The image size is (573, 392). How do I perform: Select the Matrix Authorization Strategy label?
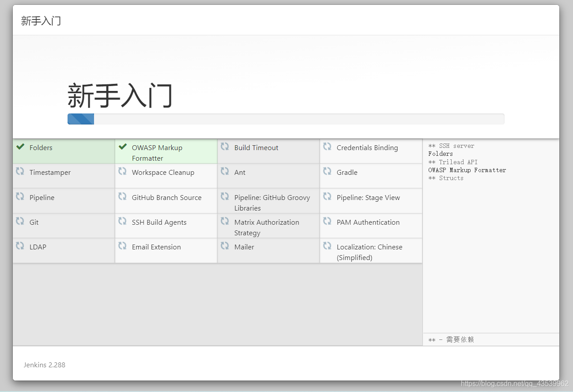coord(267,228)
